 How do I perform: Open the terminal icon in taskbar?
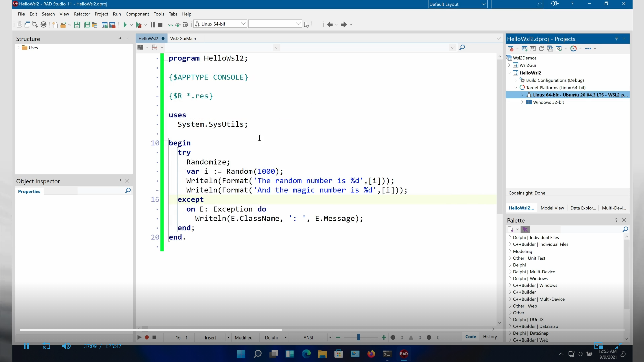point(387,354)
